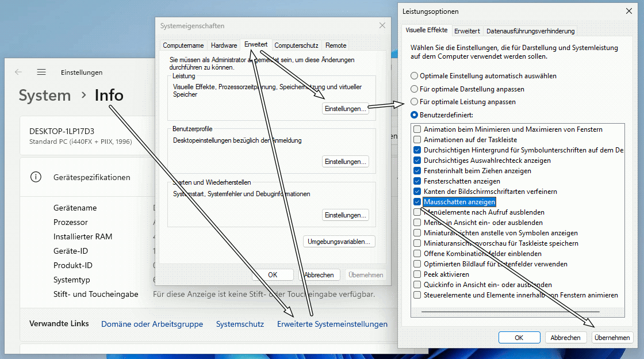
Task: Check Optimierten Bildlauf für Listenfelder verwenden
Action: (x=417, y=263)
